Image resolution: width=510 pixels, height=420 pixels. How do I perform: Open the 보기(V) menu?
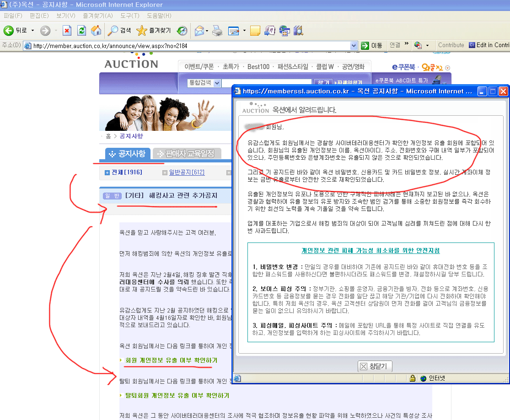[x=66, y=16]
